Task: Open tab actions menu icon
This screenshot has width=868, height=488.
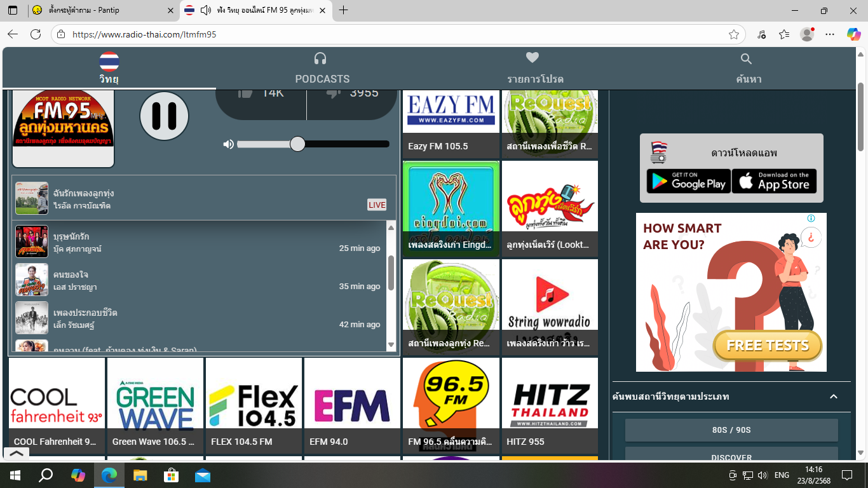Action: click(13, 10)
